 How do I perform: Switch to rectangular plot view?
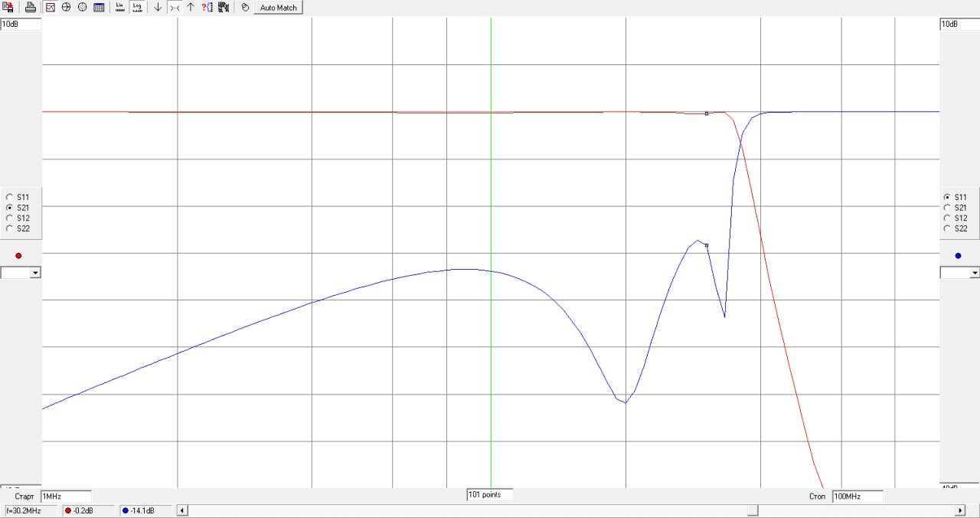click(x=50, y=8)
